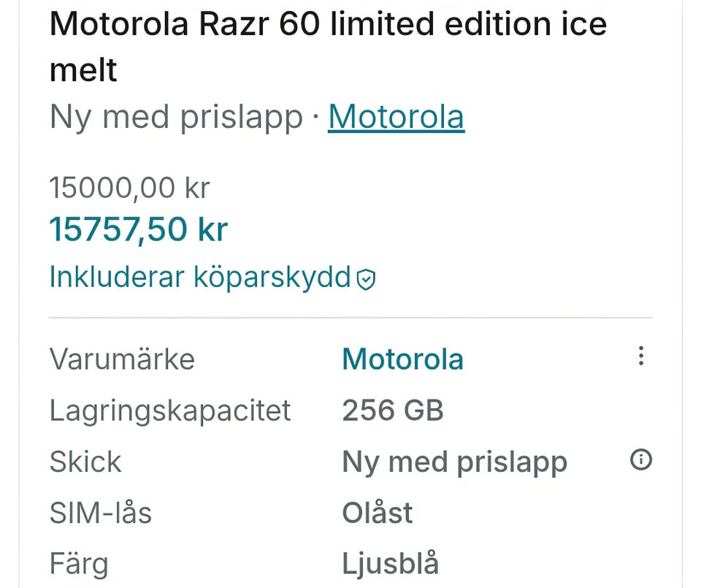Click 'Ny med prislapp' under the title
Image resolution: width=701 pixels, height=588 pixels.
click(x=175, y=117)
